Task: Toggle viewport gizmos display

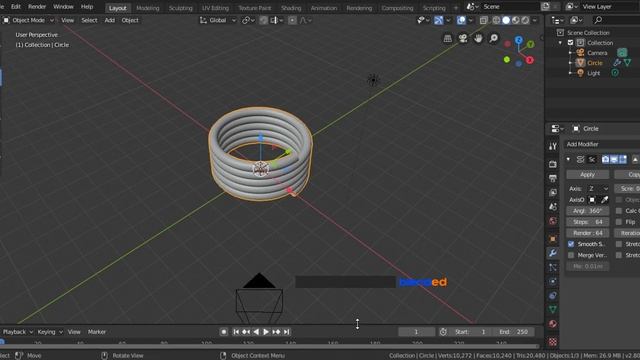Action: [x=439, y=20]
